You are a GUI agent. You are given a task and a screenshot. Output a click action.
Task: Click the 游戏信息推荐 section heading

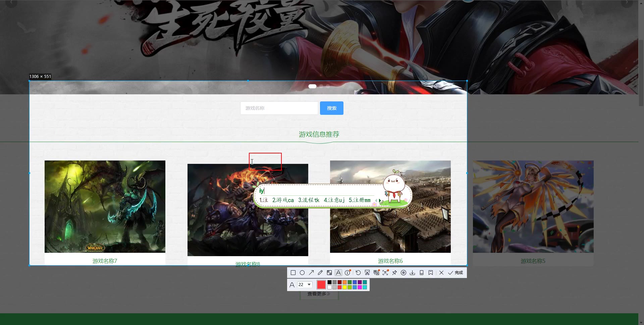click(319, 134)
